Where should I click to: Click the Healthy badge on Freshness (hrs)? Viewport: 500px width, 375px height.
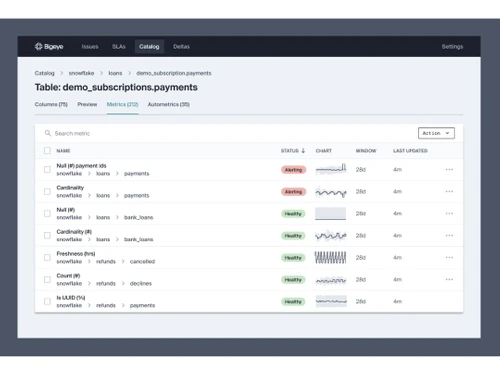[x=293, y=258]
